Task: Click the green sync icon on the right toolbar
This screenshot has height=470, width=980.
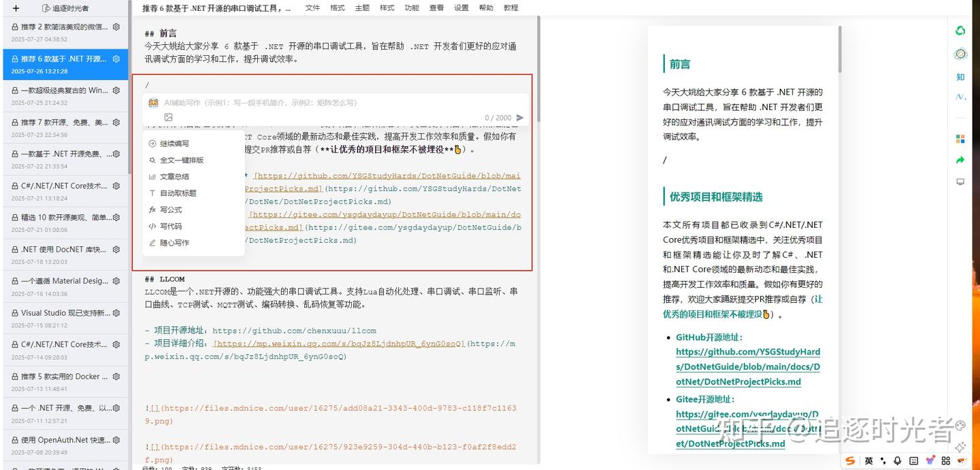Action: click(x=960, y=31)
